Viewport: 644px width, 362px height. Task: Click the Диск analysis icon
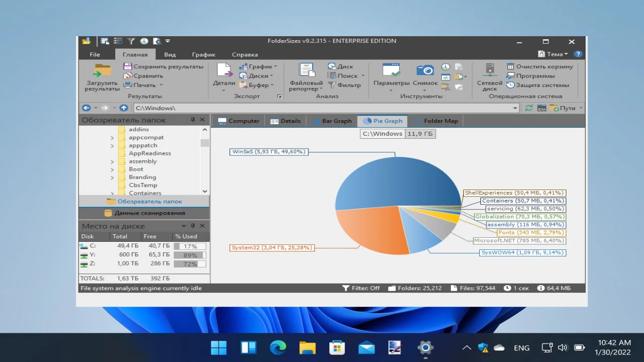[332, 66]
